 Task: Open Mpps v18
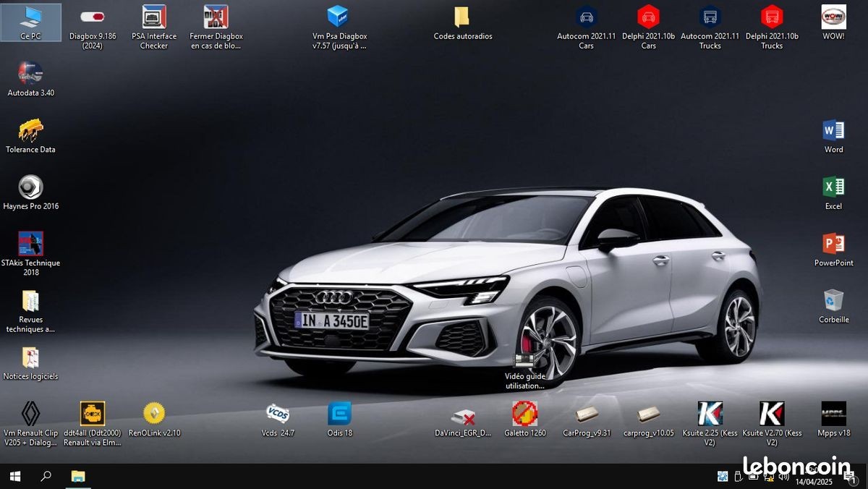(833, 414)
